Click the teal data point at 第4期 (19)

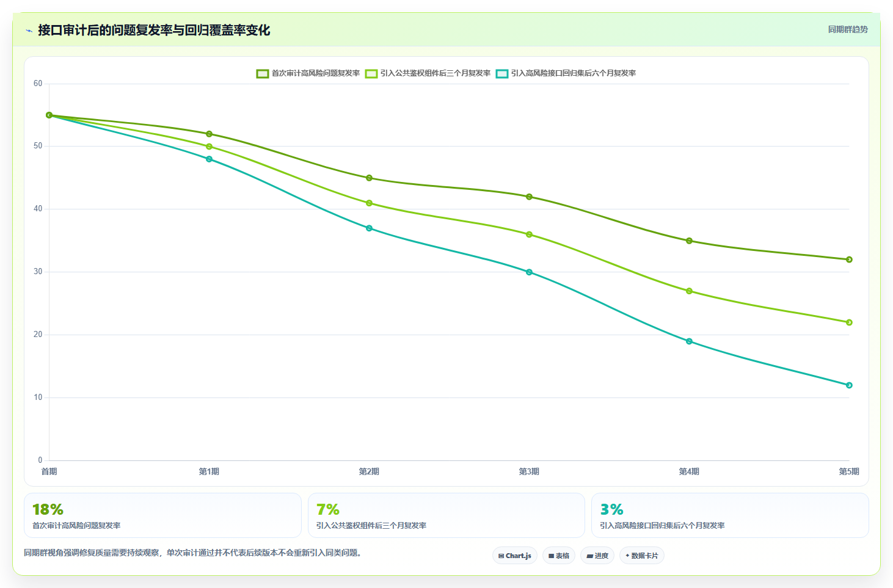pyautogui.click(x=689, y=341)
